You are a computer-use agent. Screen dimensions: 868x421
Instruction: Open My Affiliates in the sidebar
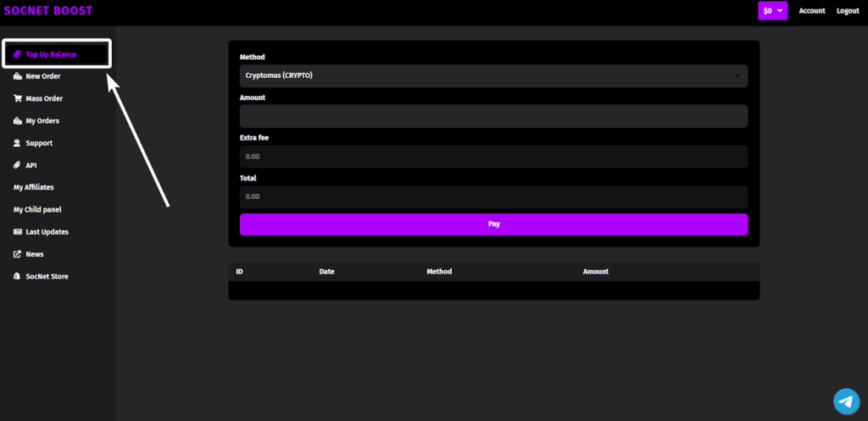pyautogui.click(x=34, y=187)
